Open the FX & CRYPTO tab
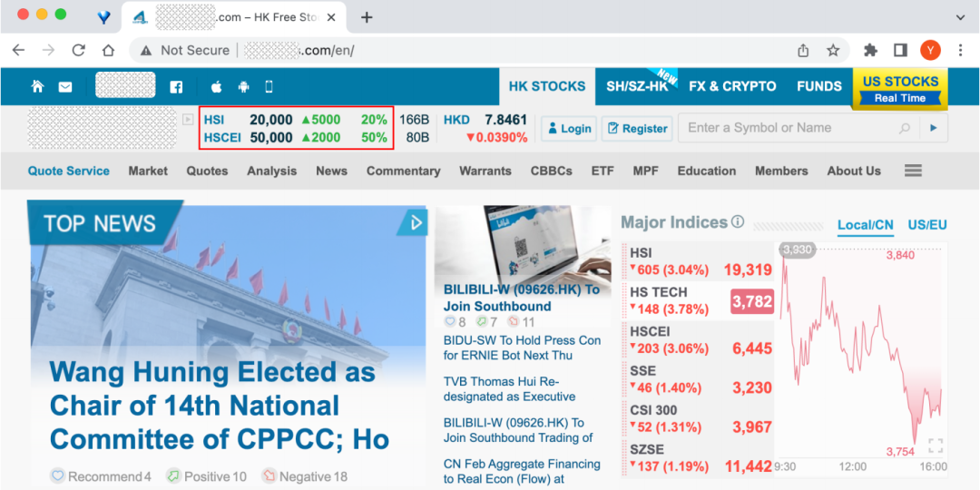The width and height of the screenshot is (980, 490). tap(732, 86)
